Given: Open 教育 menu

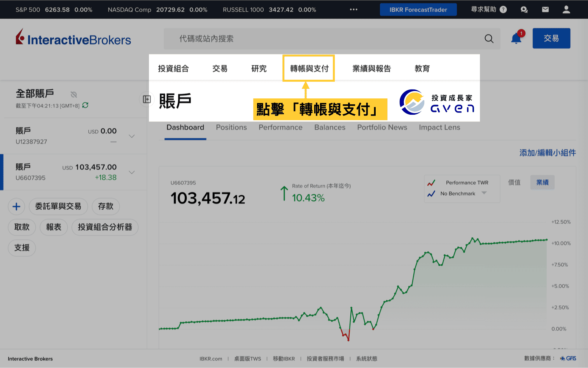Looking at the screenshot, I should (x=422, y=68).
